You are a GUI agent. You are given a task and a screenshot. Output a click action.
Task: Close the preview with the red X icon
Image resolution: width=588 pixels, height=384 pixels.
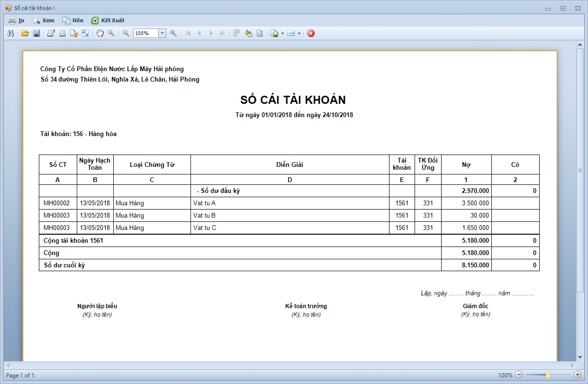[311, 33]
